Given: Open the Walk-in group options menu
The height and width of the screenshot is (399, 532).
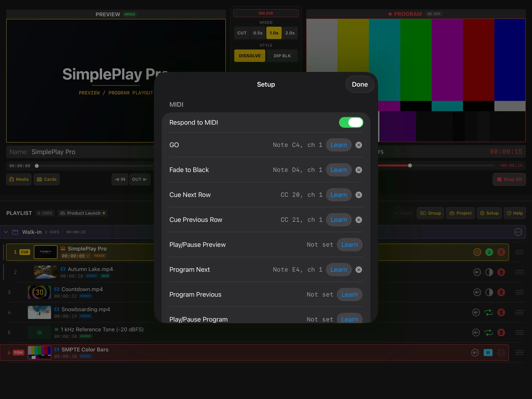Looking at the screenshot, I should (518, 232).
